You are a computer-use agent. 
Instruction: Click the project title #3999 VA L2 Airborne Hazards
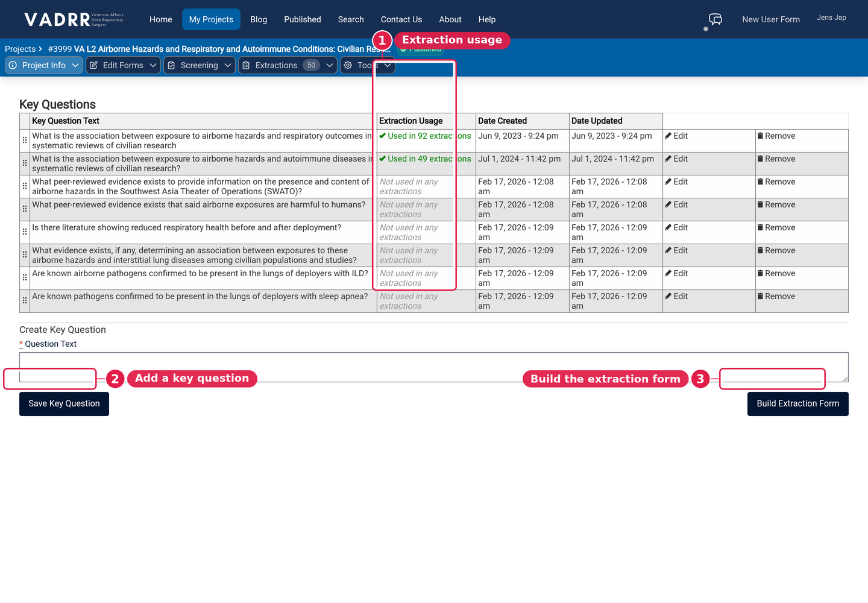[x=219, y=49]
